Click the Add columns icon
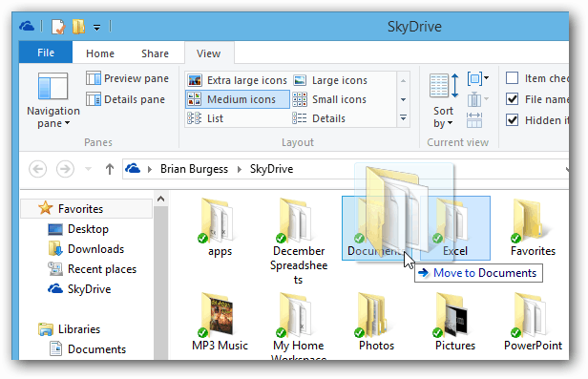 point(477,99)
